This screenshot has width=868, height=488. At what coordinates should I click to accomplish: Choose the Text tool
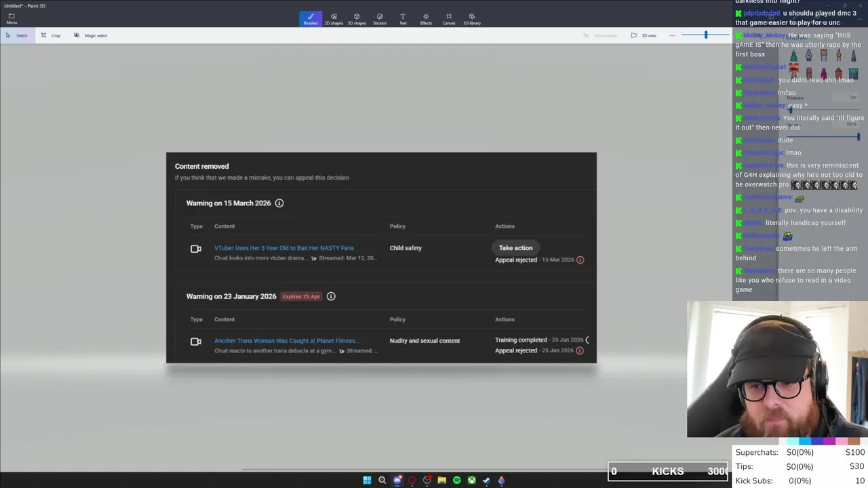(x=403, y=19)
